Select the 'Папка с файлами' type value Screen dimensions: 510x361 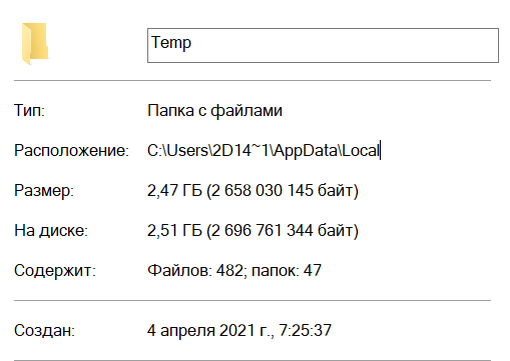point(215,110)
